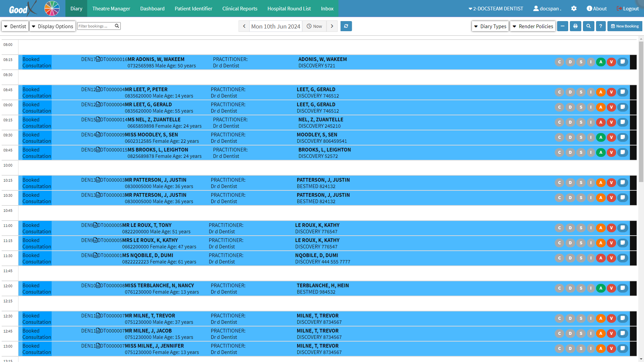Image resolution: width=644 pixels, height=362 pixels.
Task: Click the Logout link
Action: tap(628, 8)
